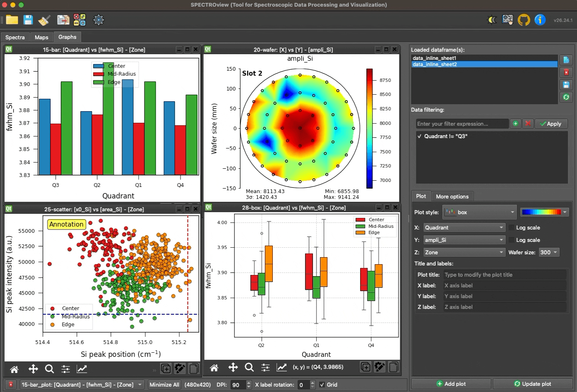The image size is (577, 392).
Task: Click the Z label input field
Action: coord(505,307)
